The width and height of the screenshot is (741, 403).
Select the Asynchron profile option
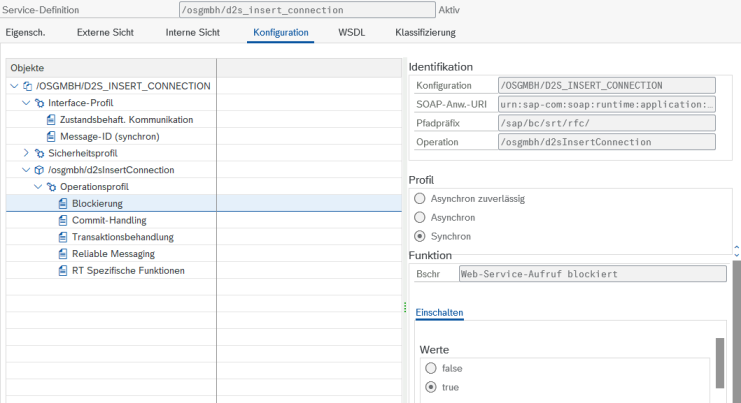point(420,217)
